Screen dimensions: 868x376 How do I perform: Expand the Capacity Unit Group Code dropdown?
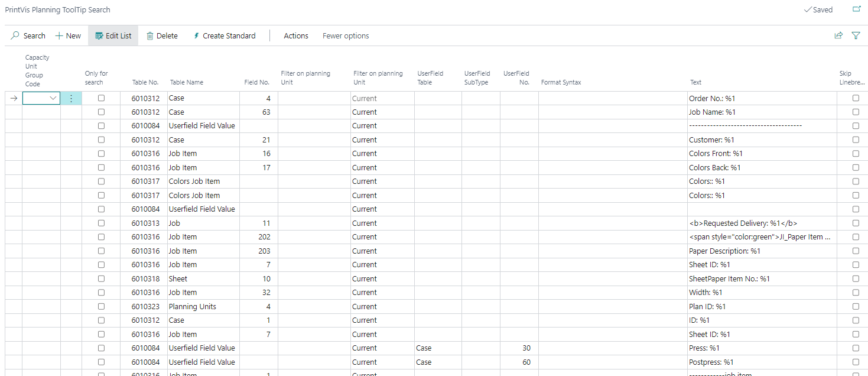54,99
